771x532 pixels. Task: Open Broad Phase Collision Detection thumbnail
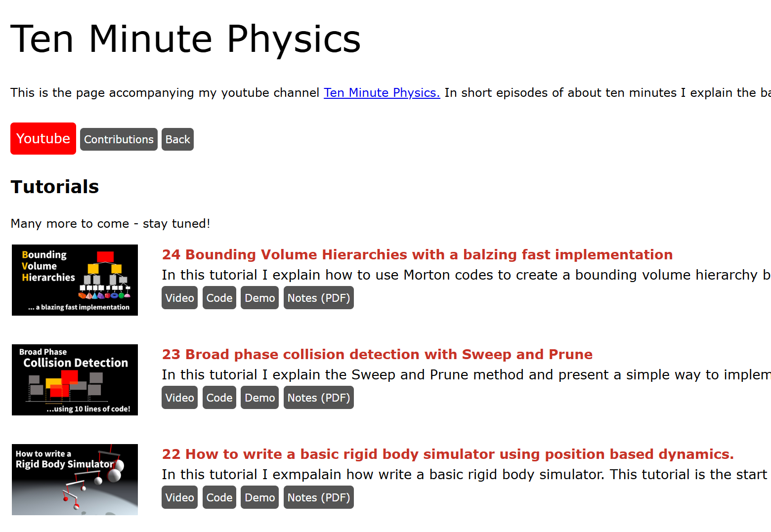pos(75,380)
